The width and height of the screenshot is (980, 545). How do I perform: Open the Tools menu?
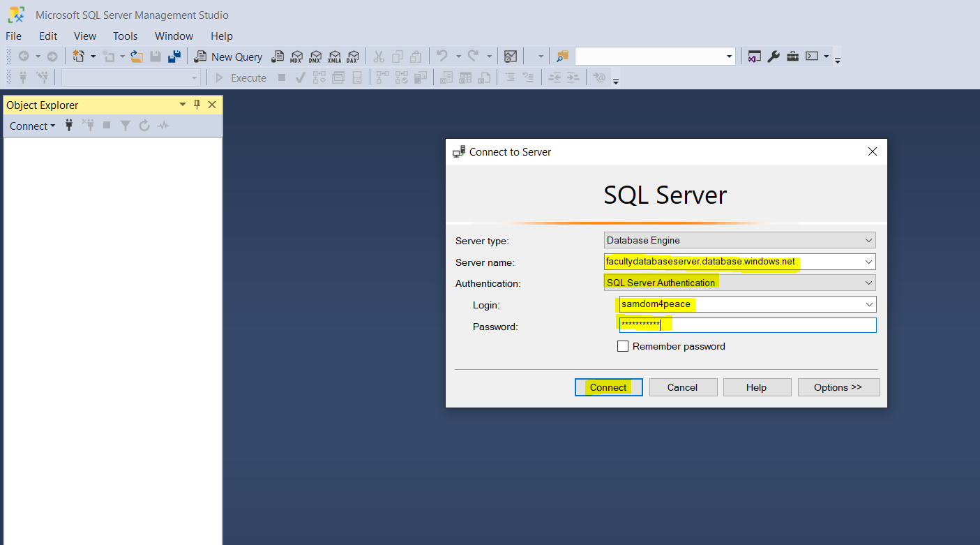click(126, 36)
